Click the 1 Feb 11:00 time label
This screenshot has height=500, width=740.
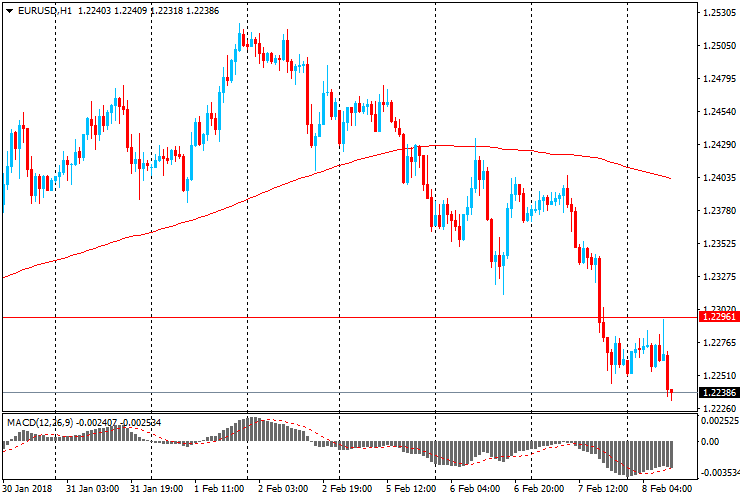pyautogui.click(x=219, y=489)
